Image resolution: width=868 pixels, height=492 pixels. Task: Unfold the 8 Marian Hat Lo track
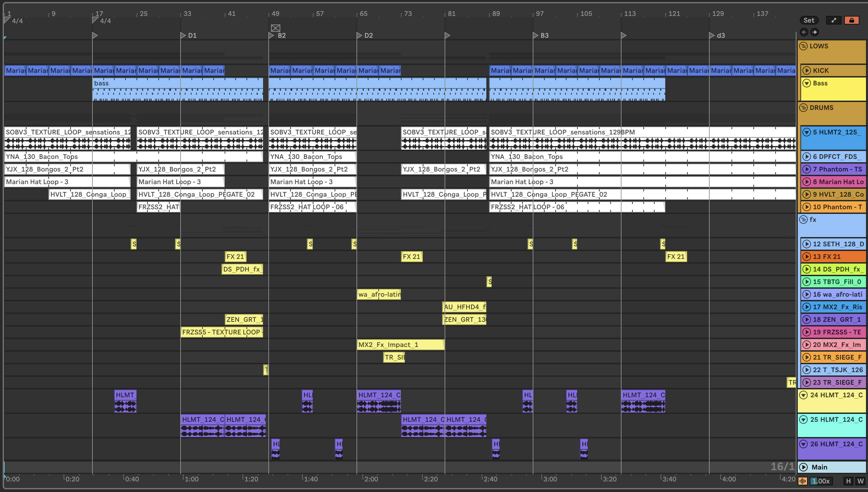(x=807, y=182)
